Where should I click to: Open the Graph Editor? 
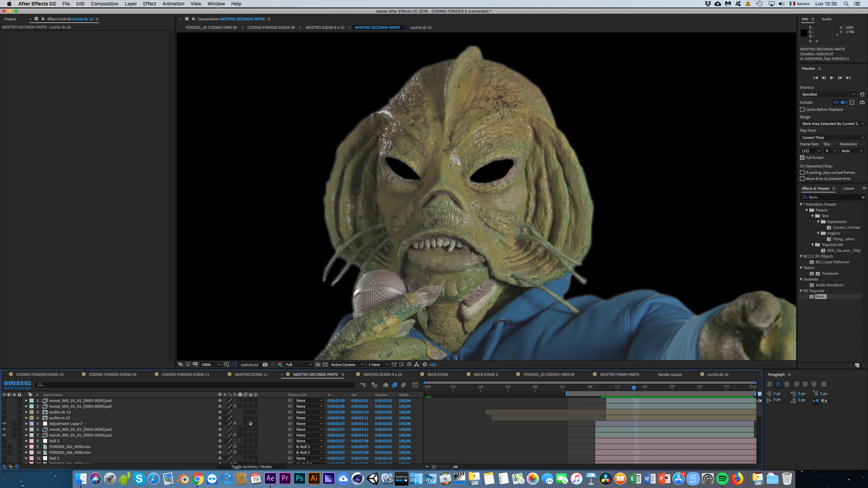click(415, 385)
